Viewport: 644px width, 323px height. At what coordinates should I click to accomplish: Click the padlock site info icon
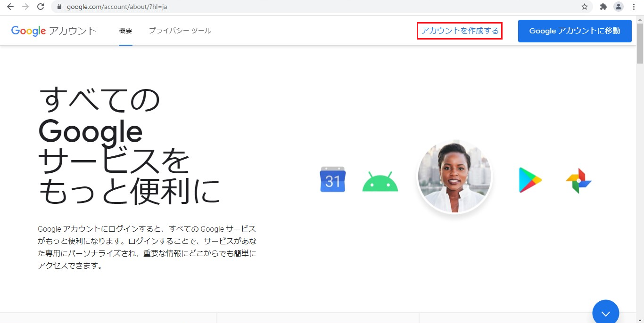59,7
